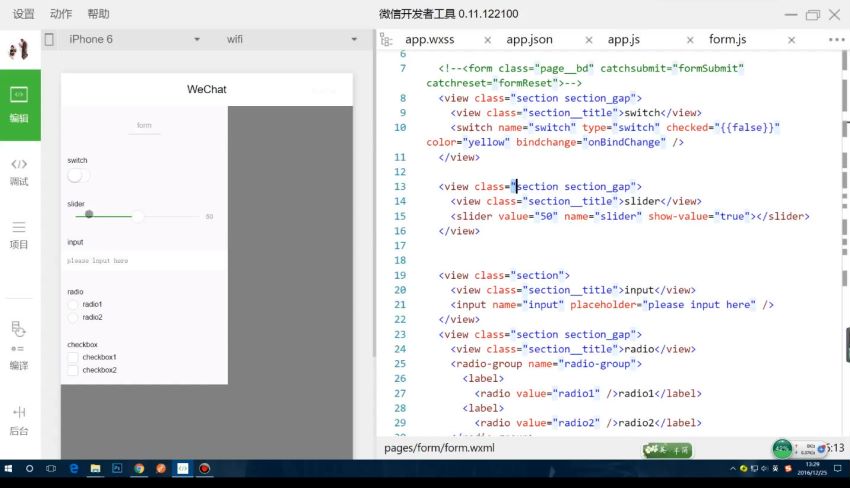Close the app.js tab
Viewport: 850px width, 488px height.
(690, 40)
